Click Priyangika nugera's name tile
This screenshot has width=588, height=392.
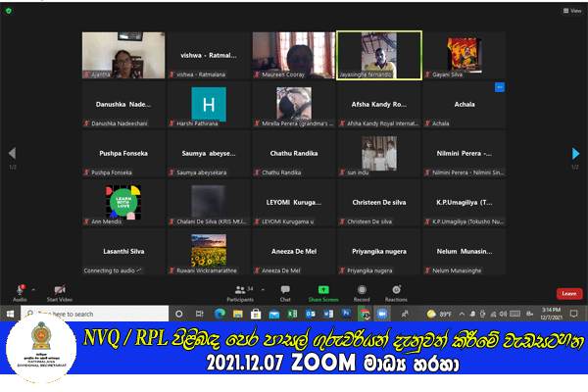[x=379, y=252]
